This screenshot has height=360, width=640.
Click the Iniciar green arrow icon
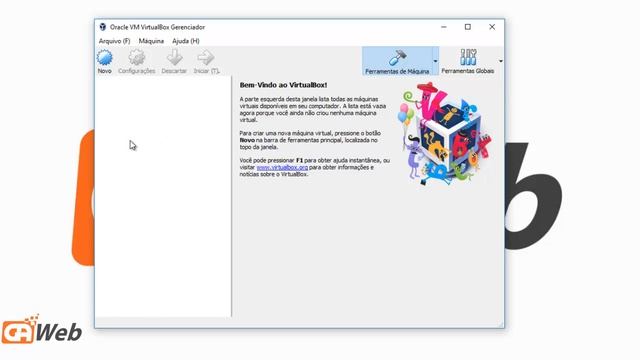(206, 58)
